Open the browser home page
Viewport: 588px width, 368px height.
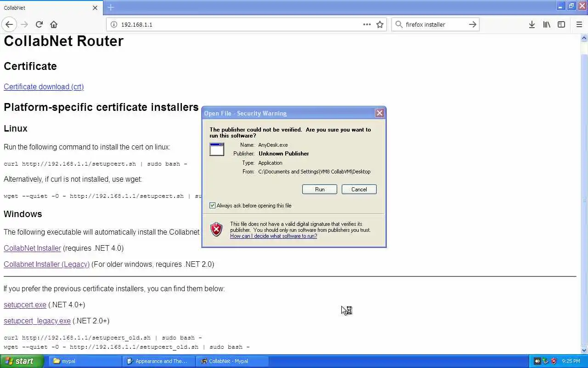[54, 24]
